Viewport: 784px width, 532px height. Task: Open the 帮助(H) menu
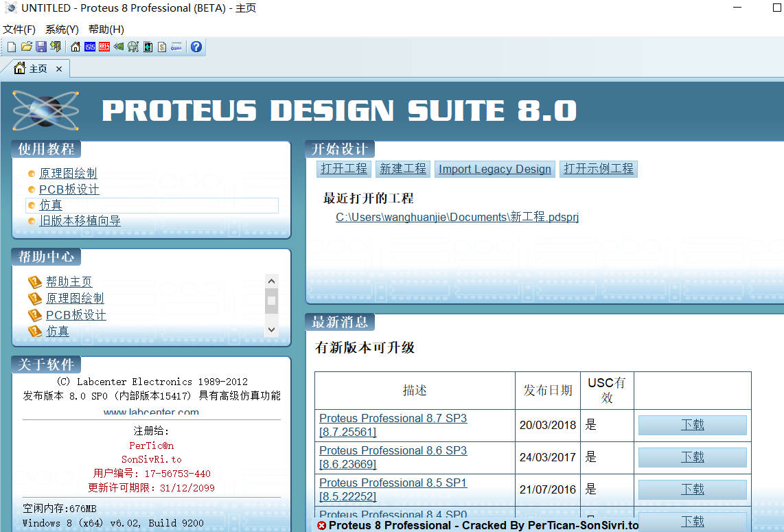pos(106,30)
